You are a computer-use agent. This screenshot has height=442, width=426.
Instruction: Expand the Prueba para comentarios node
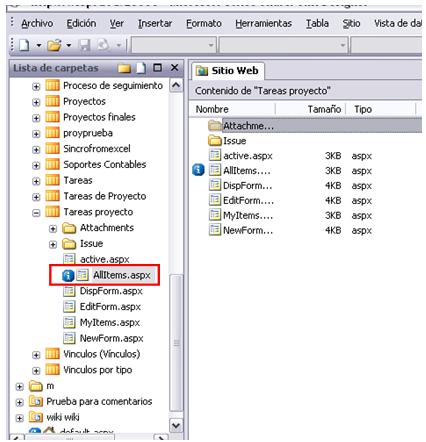click(x=19, y=403)
